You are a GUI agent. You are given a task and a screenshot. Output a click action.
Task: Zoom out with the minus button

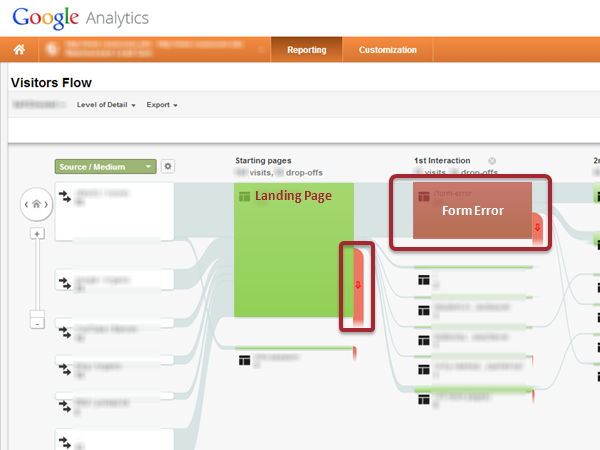[x=37, y=324]
